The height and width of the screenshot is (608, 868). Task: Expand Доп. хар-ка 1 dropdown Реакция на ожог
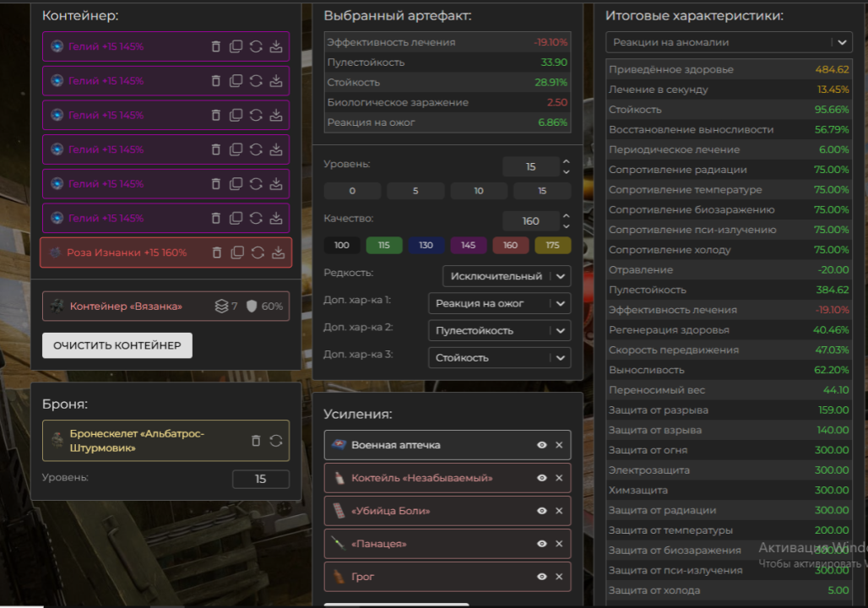pos(499,303)
